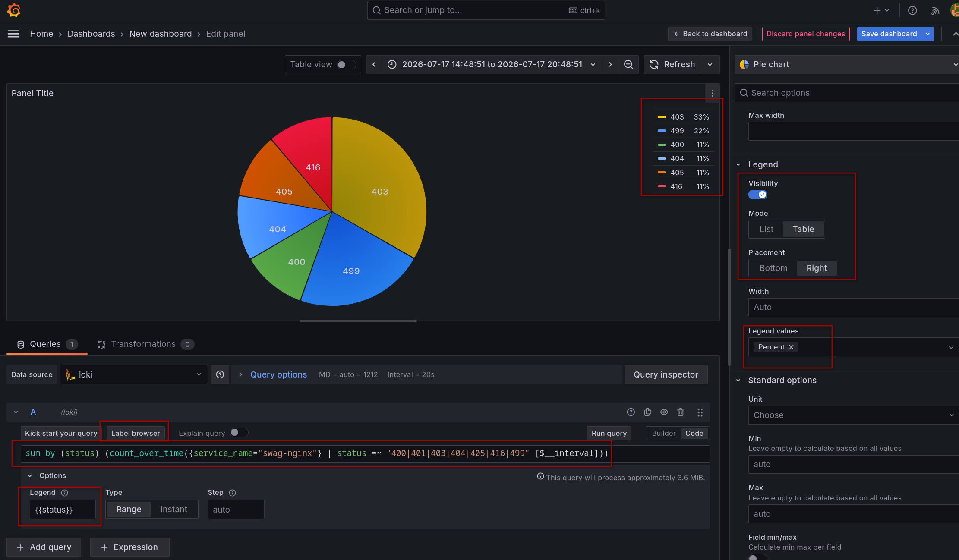959x560 pixels.
Task: Click the zoom out time range icon
Action: click(x=628, y=65)
